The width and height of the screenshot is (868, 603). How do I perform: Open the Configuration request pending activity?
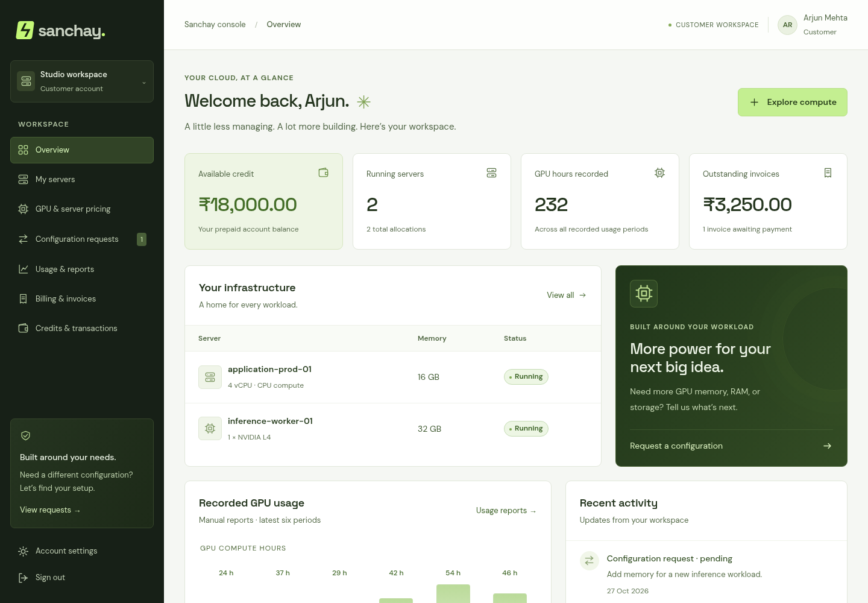pos(706,575)
